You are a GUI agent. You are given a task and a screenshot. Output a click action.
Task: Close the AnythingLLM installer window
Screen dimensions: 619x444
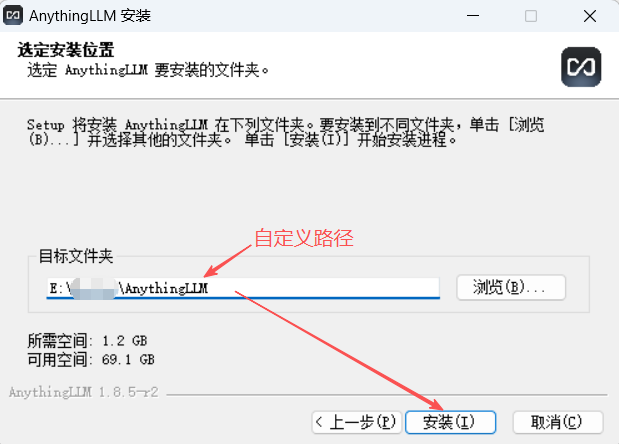tap(590, 16)
